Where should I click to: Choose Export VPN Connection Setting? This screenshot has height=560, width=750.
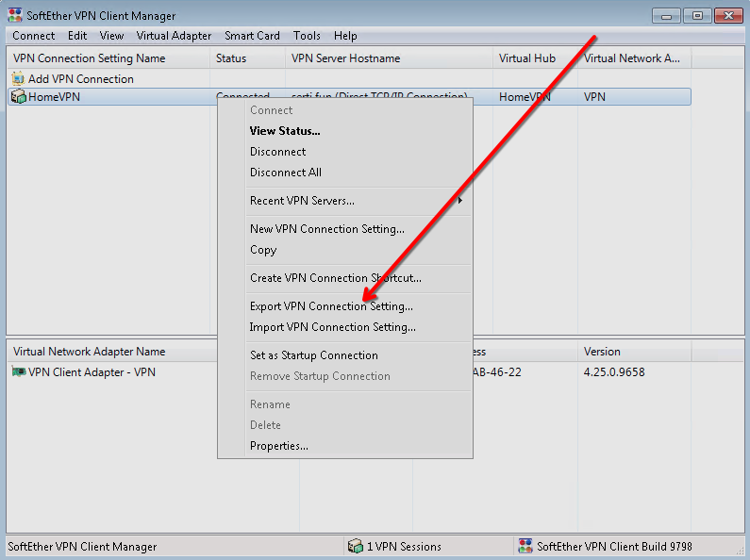pos(331,306)
